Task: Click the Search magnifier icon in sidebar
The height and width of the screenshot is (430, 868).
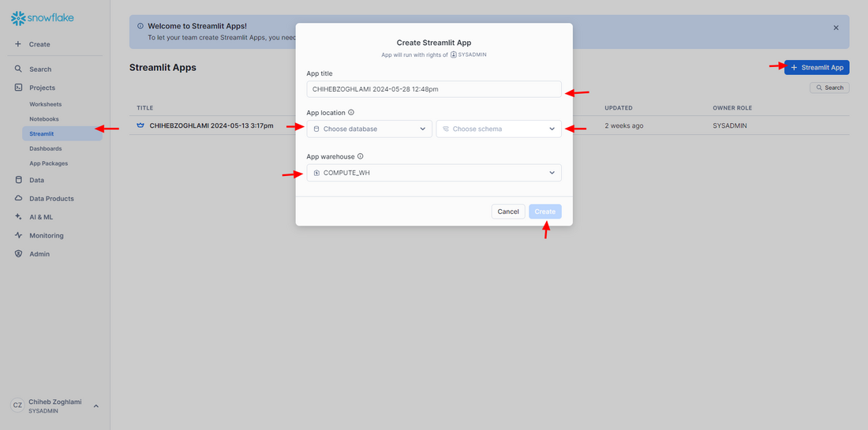Action: [18, 69]
